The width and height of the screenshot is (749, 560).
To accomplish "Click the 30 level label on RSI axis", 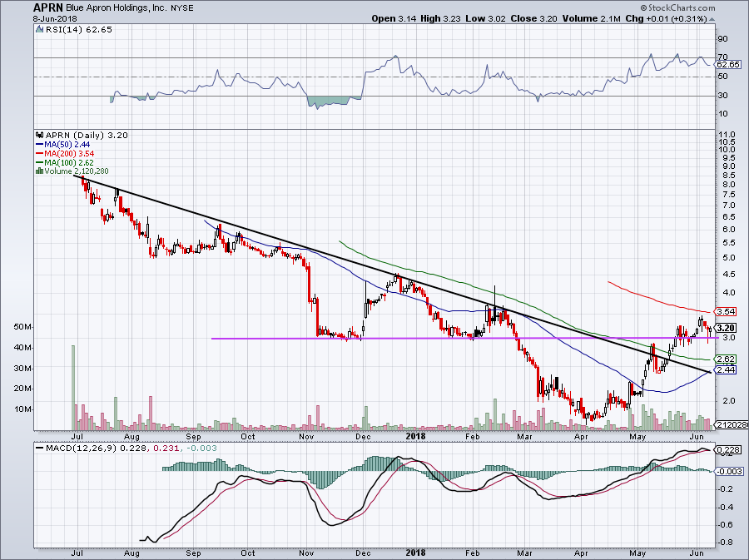I will [x=722, y=96].
